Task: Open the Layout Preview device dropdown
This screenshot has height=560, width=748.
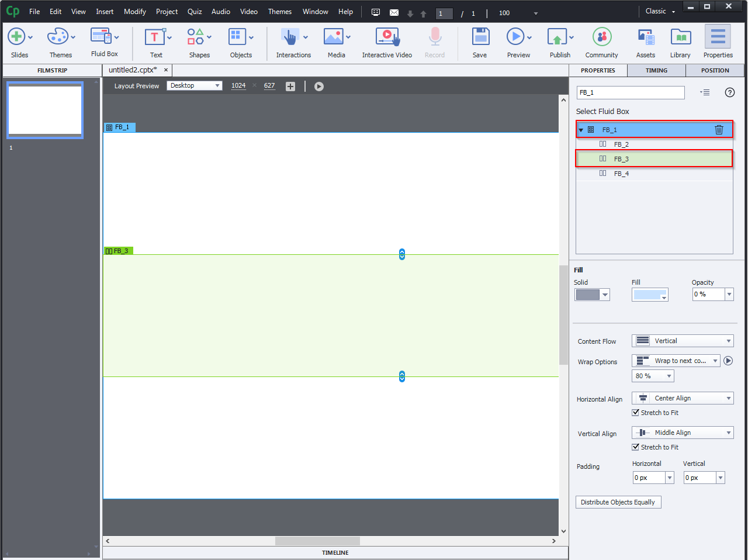Action: coord(195,85)
